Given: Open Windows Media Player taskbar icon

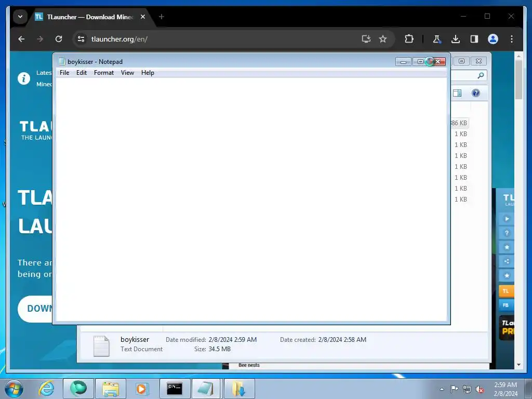Looking at the screenshot, I should click(142, 389).
